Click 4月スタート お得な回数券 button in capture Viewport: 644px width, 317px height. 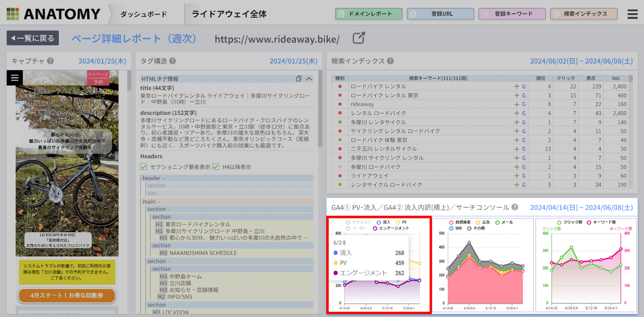click(x=67, y=295)
